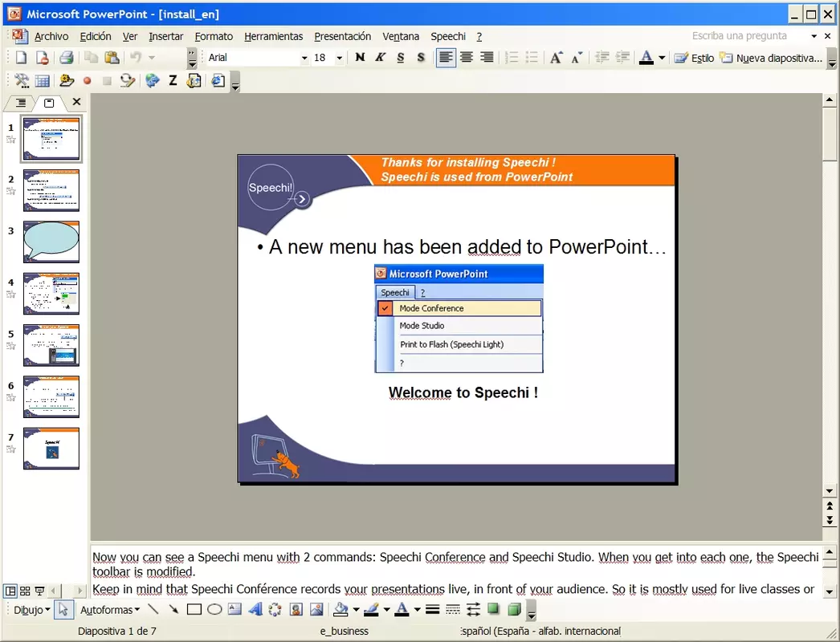This screenshot has width=840, height=642.
Task: Expand the line color dropdown arrow
Action: [x=387, y=609]
